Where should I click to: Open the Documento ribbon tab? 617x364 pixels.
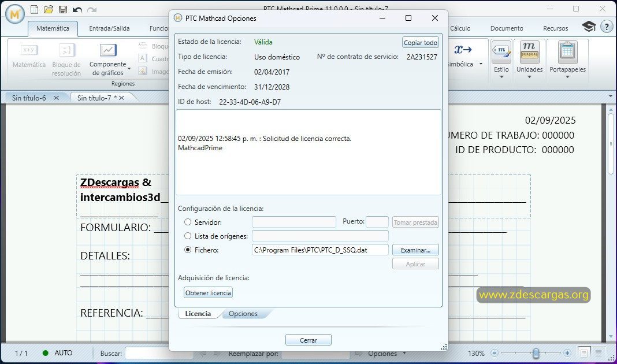pos(507,28)
